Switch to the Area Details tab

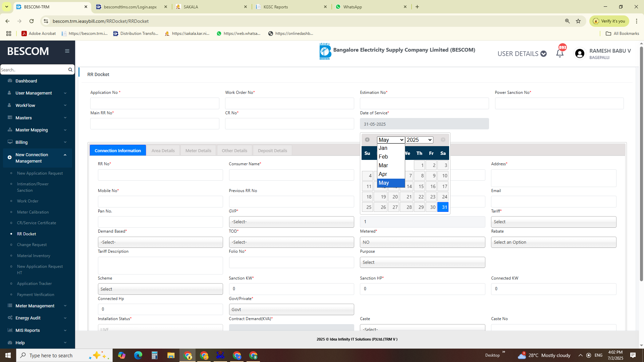[163, 150]
